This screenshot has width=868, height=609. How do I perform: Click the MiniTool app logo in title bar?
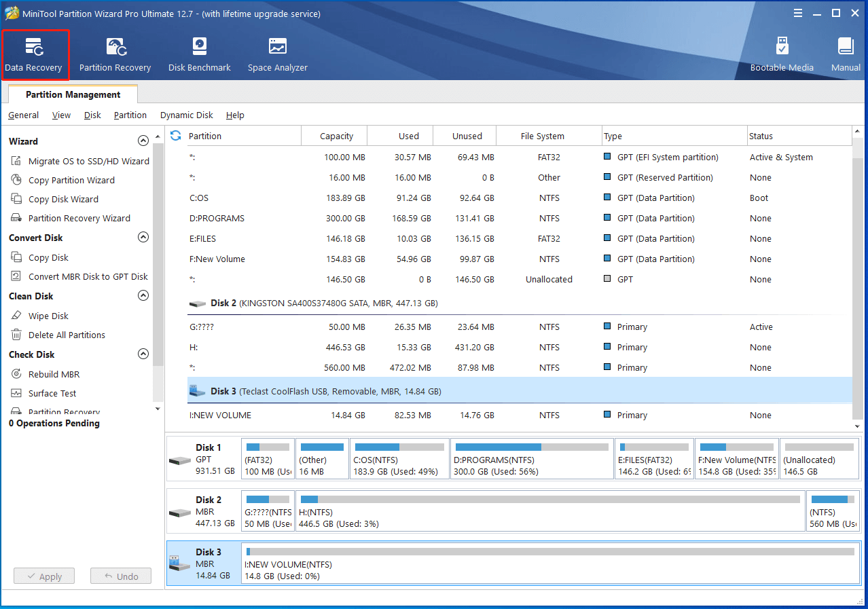click(12, 13)
